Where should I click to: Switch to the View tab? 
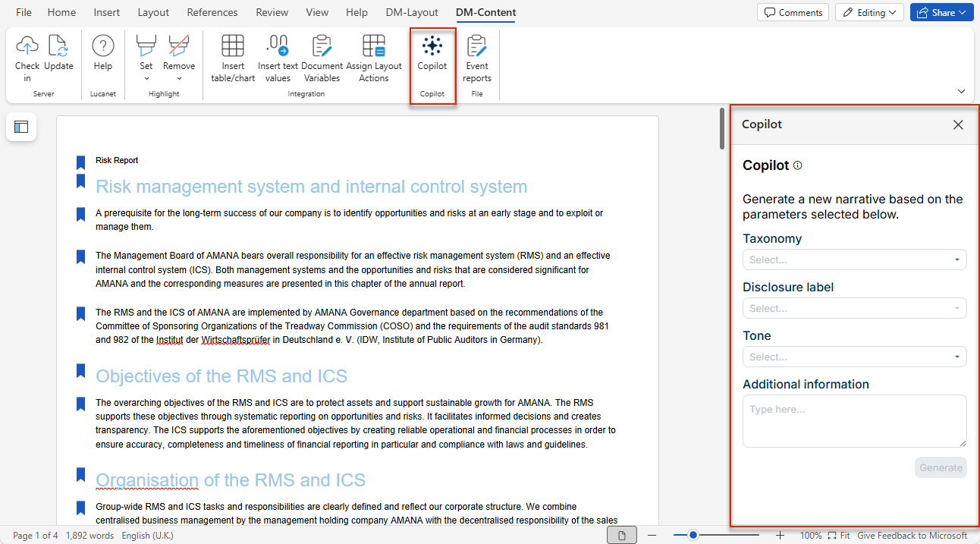click(x=317, y=12)
